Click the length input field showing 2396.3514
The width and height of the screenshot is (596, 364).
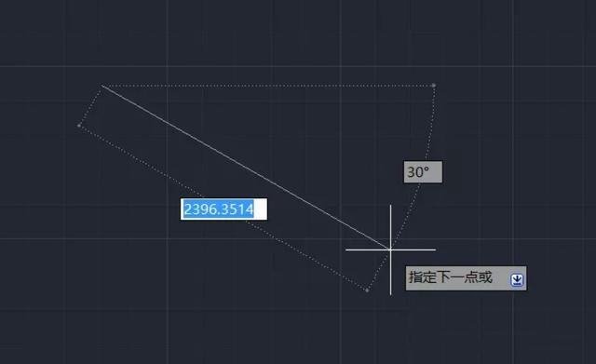pyautogui.click(x=223, y=209)
